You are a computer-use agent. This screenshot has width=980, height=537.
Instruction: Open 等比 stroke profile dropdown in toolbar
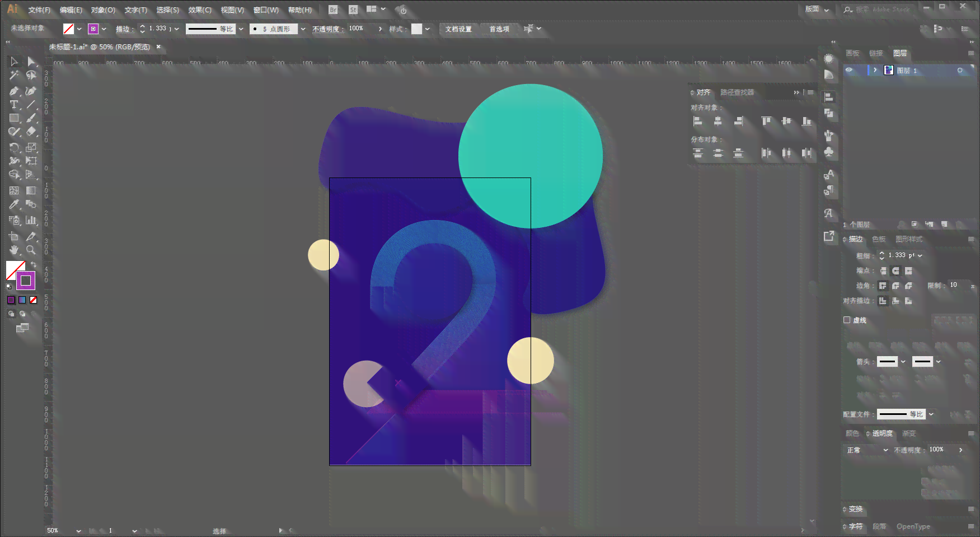click(241, 29)
